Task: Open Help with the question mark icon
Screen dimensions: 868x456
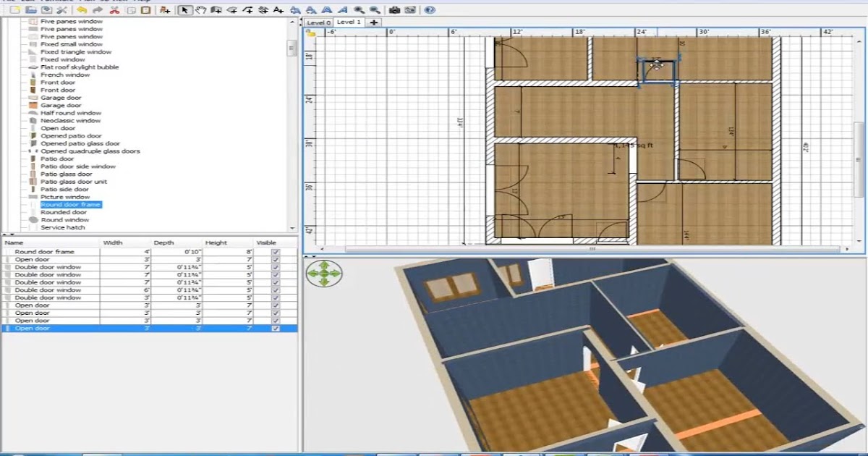Action: pos(430,10)
